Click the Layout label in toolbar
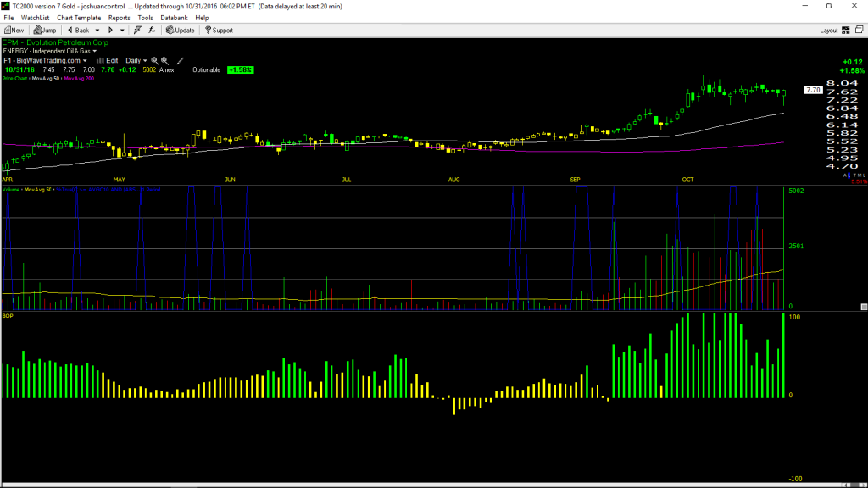 coord(829,30)
